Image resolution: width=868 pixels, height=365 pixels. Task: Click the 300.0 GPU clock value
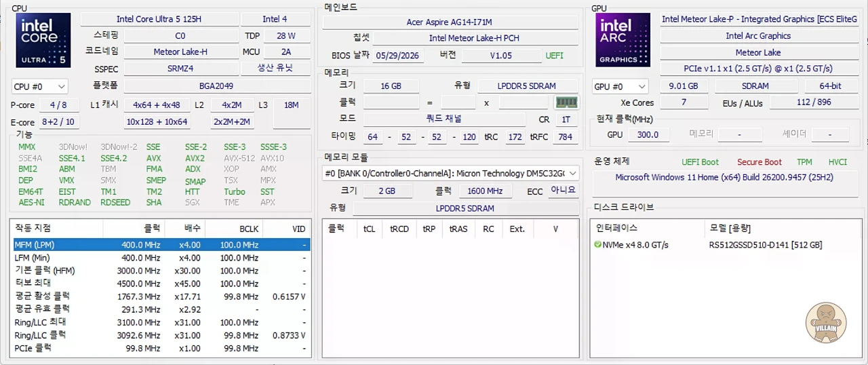pos(648,135)
